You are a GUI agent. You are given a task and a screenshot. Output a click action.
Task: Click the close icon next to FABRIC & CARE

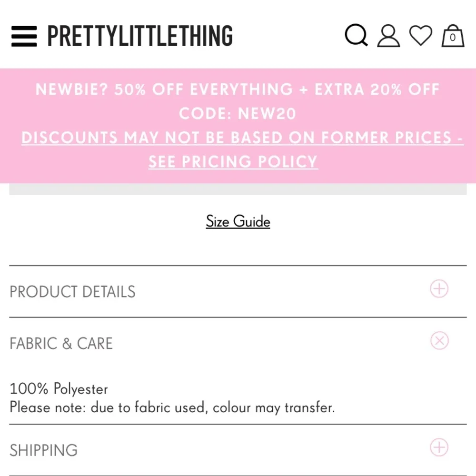pos(438,340)
